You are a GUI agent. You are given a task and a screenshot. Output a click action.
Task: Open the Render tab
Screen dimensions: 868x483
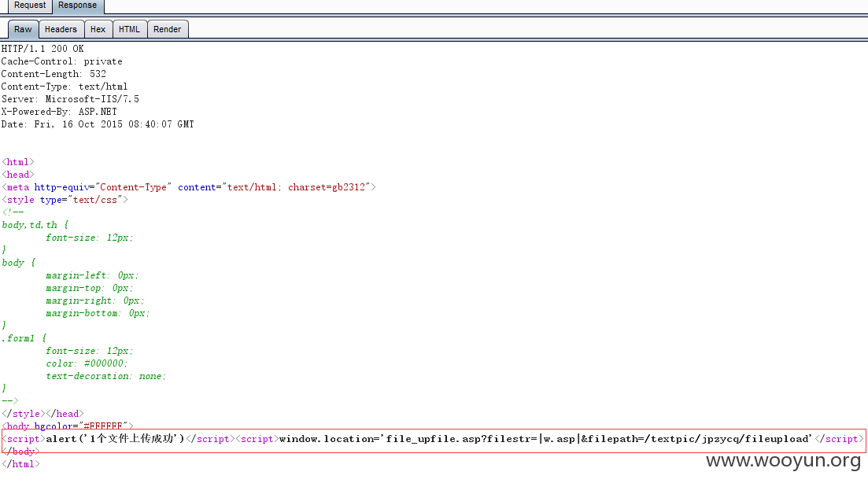167,29
